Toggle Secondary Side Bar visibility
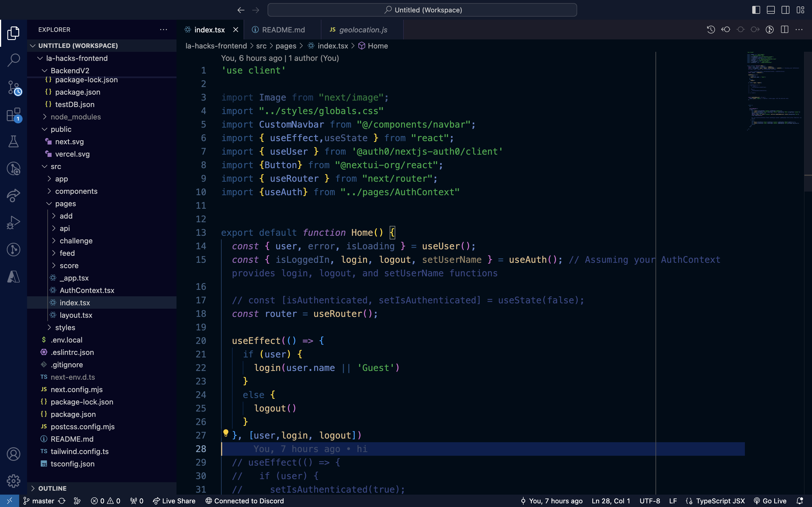812x507 pixels. [785, 10]
